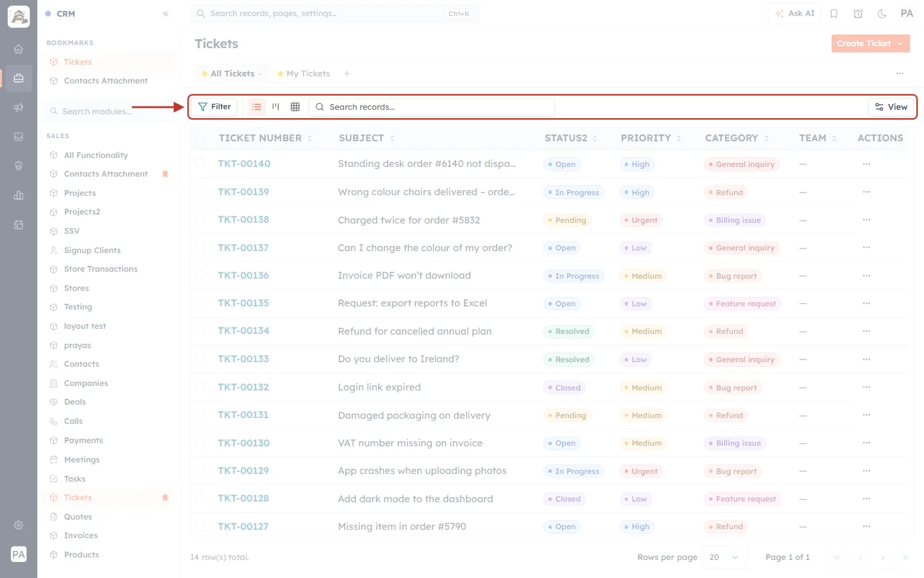The width and height of the screenshot is (924, 578).
Task: Switch to kanban board view icon
Action: (276, 107)
